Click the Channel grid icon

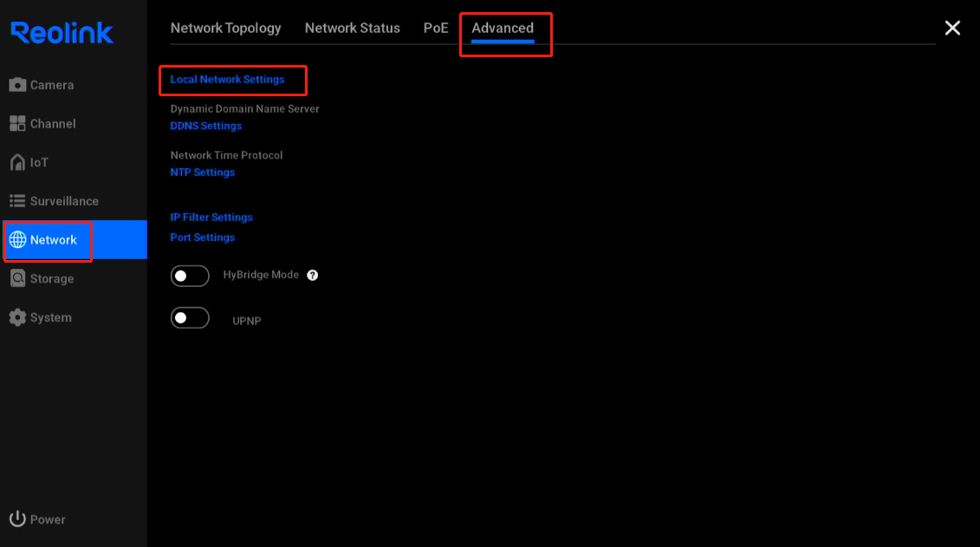point(17,123)
